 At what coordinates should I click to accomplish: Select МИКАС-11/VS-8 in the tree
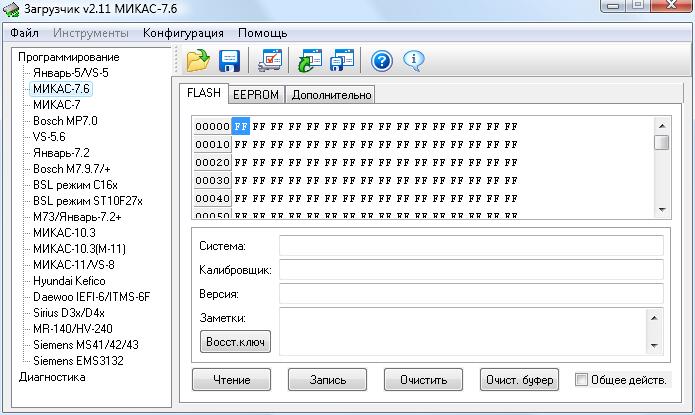(x=74, y=265)
